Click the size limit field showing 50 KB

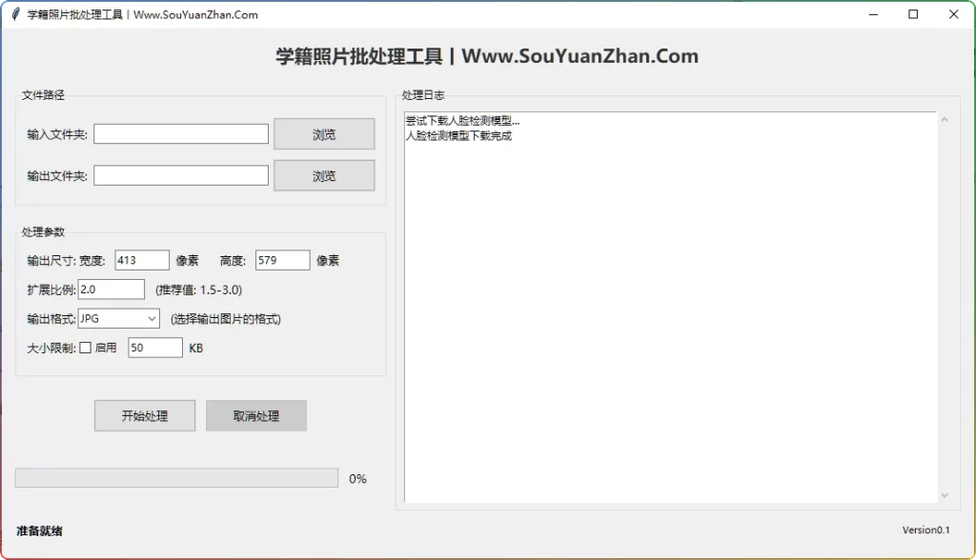tap(154, 347)
